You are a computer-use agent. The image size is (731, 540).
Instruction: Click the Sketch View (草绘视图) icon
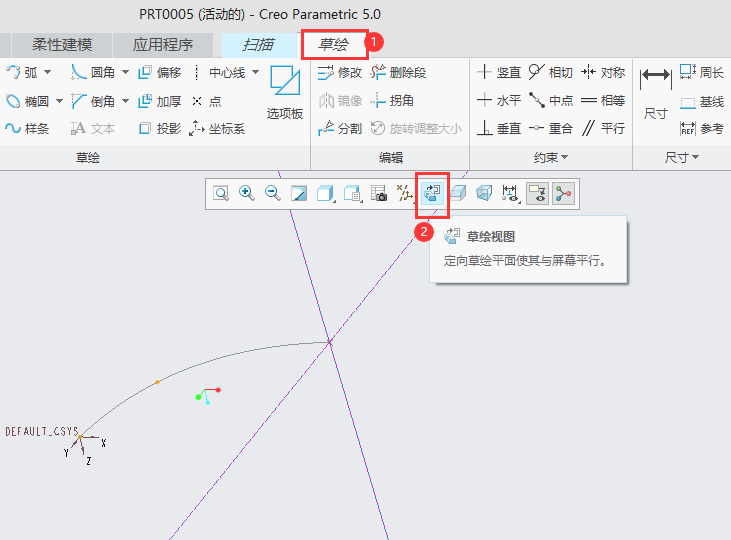point(432,194)
